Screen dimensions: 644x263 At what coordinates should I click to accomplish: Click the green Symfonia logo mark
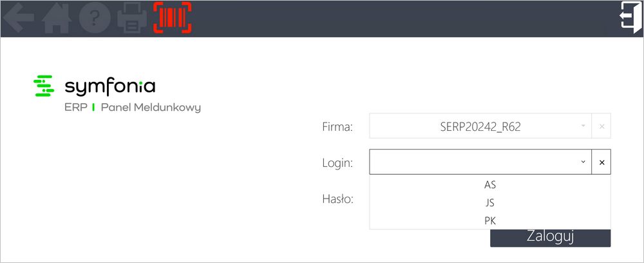[44, 86]
